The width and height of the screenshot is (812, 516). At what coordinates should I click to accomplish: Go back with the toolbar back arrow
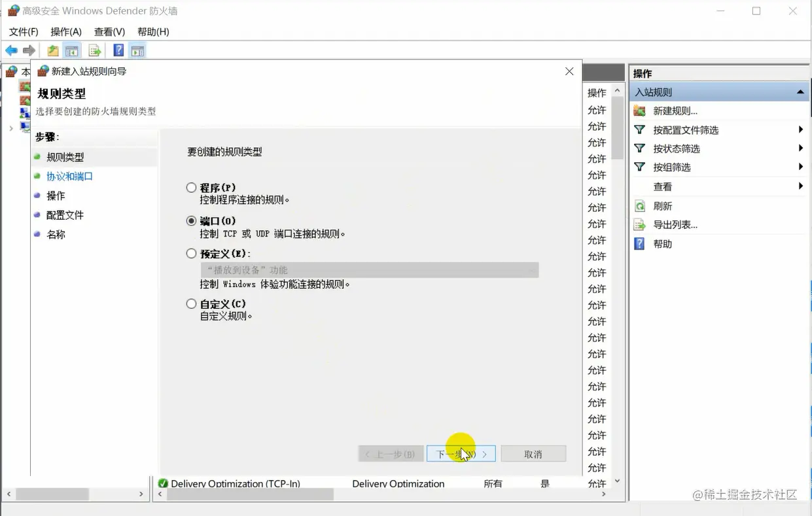pyautogui.click(x=11, y=50)
